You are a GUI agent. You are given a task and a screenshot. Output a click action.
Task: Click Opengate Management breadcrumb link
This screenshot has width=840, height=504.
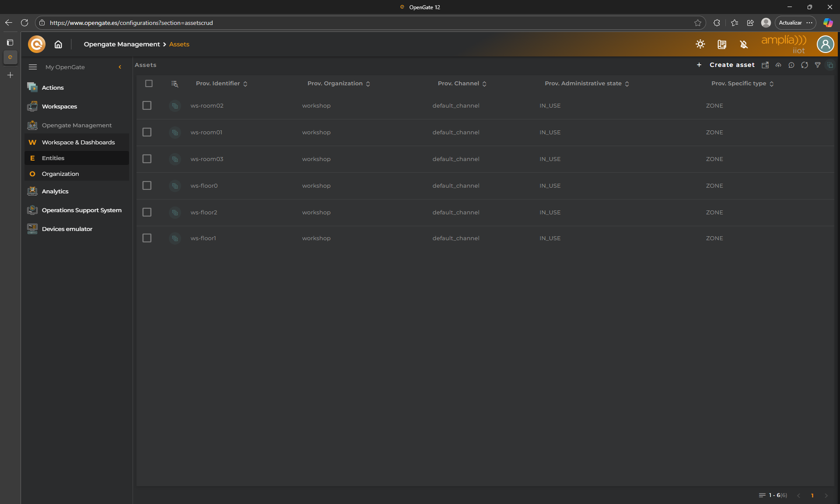point(122,44)
